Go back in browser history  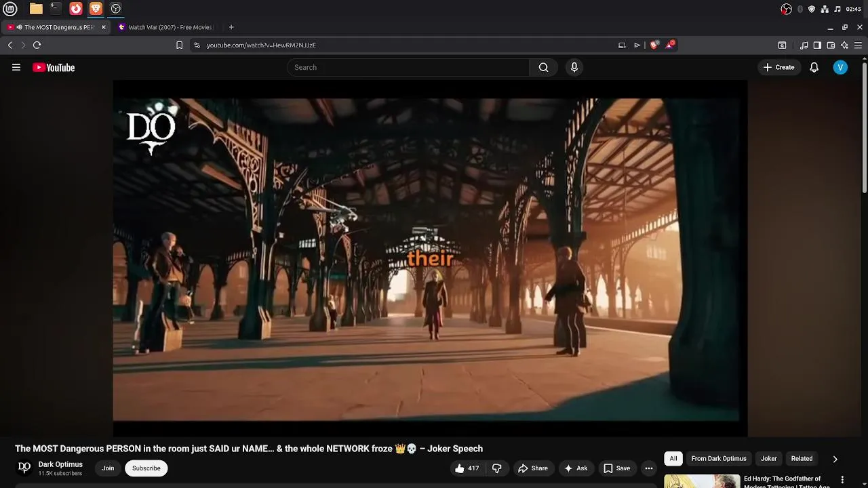pos(9,45)
